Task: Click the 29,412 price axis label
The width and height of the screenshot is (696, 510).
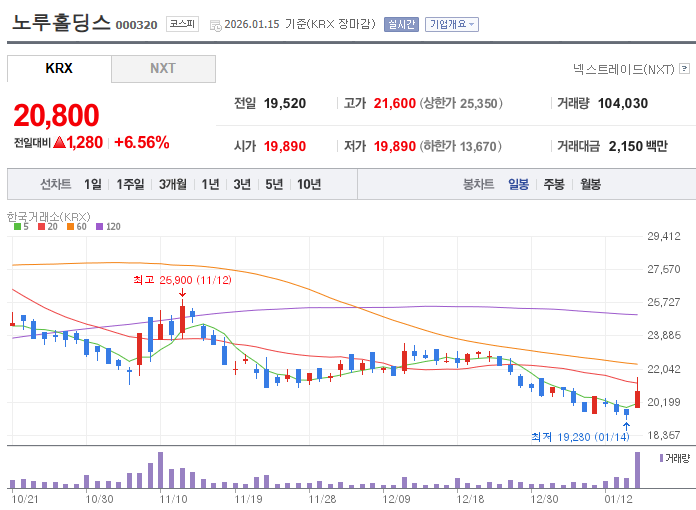Action: (x=664, y=236)
